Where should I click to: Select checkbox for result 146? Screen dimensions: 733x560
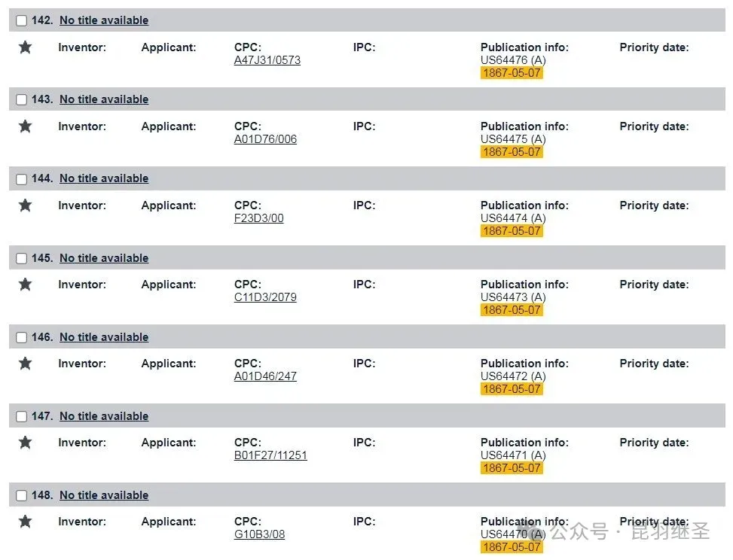[x=21, y=337]
